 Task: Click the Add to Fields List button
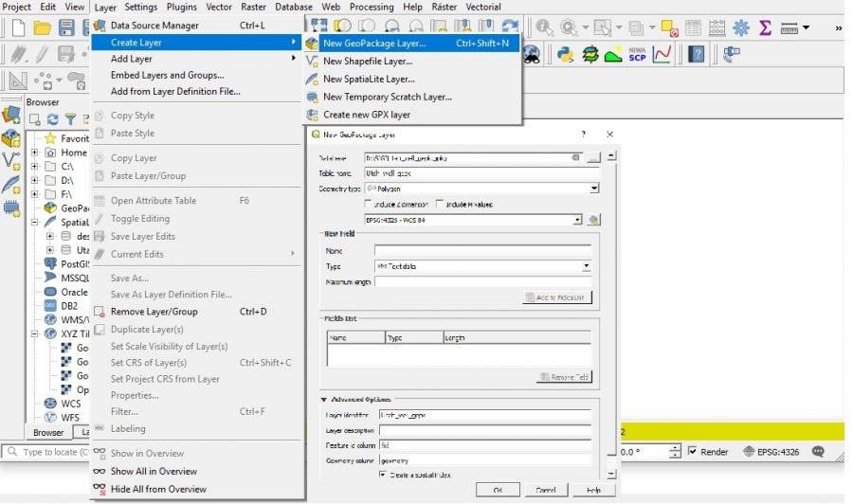[557, 297]
